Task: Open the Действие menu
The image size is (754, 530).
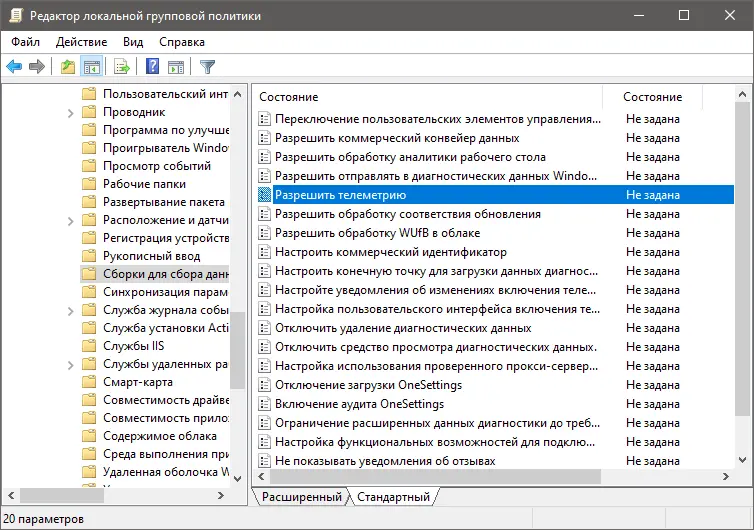Action: [81, 42]
